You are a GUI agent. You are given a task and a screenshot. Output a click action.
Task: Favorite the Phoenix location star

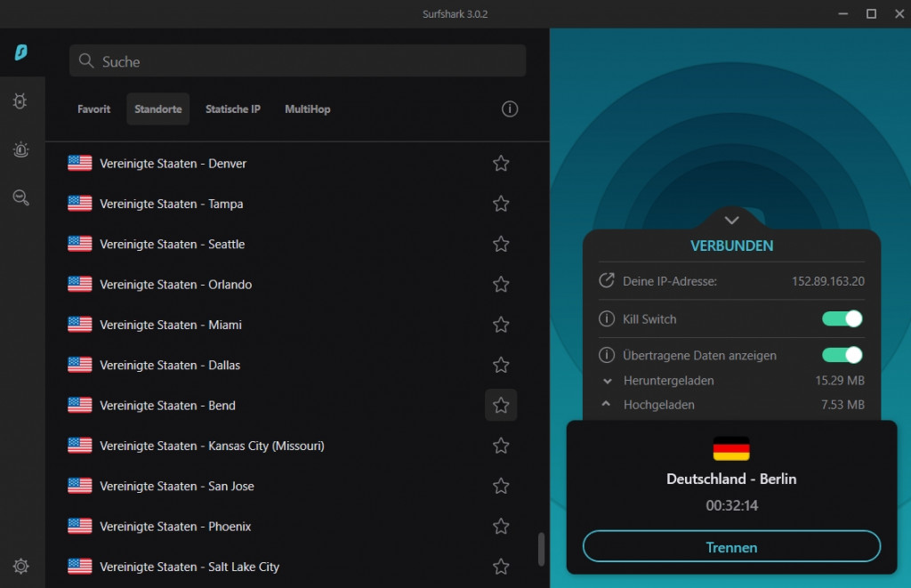point(501,526)
